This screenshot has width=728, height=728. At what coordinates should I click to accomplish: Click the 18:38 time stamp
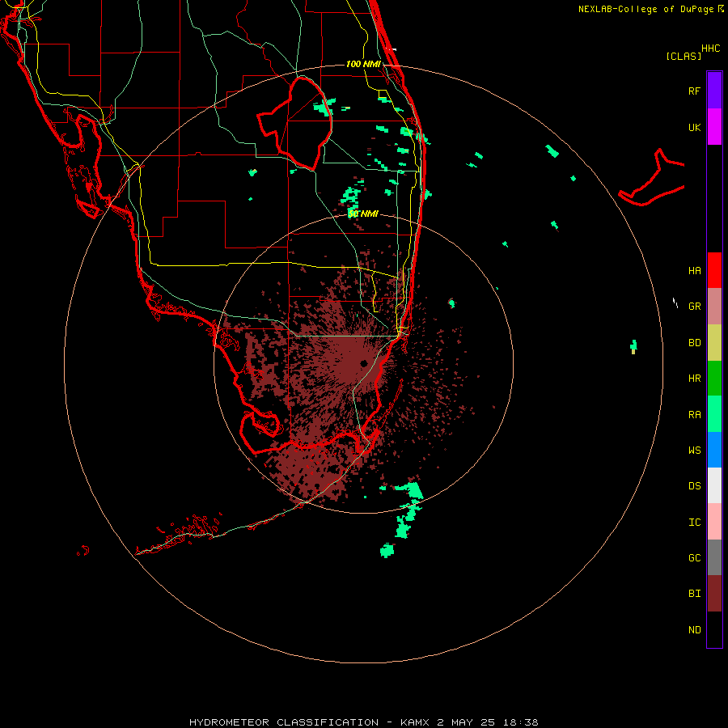(520, 722)
